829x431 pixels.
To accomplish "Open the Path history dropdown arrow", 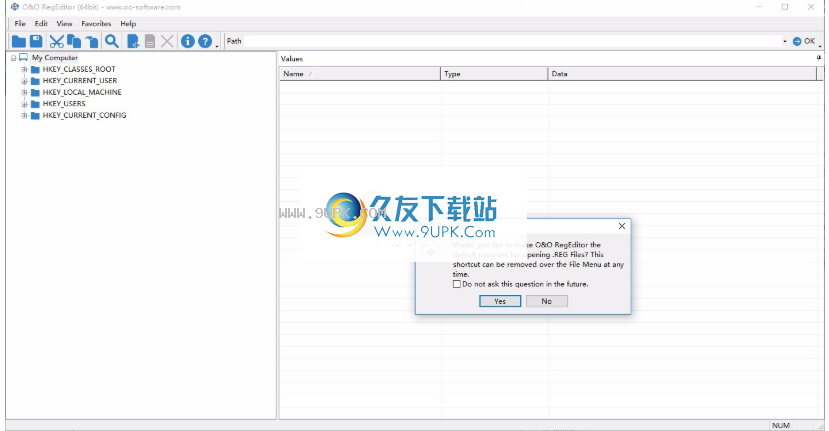I will [785, 41].
